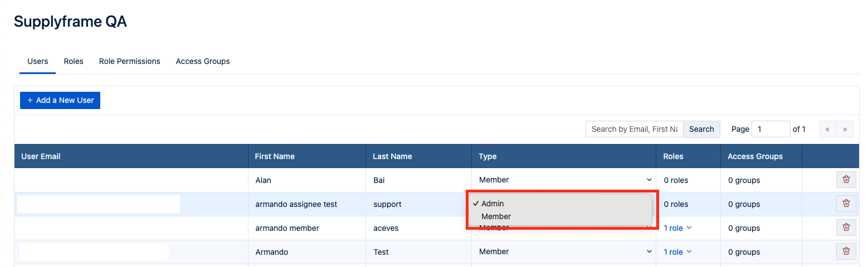Choose Member option in open dropdown

pyautogui.click(x=496, y=216)
